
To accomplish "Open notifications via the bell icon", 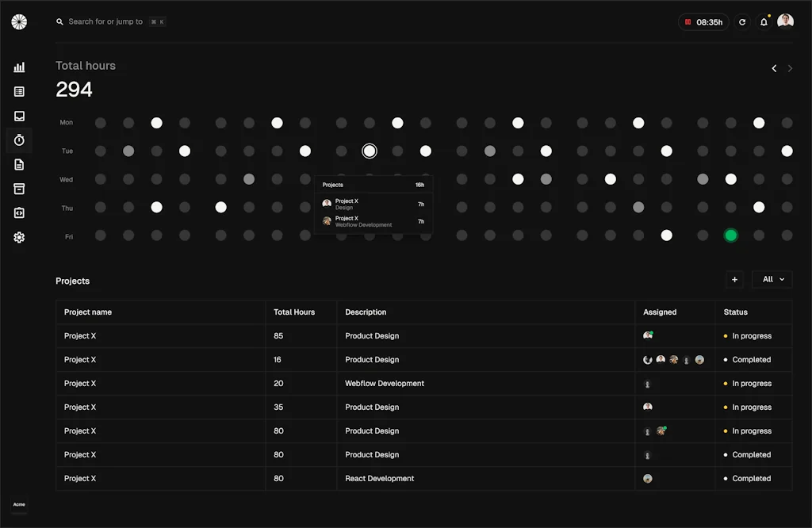I will click(x=763, y=21).
